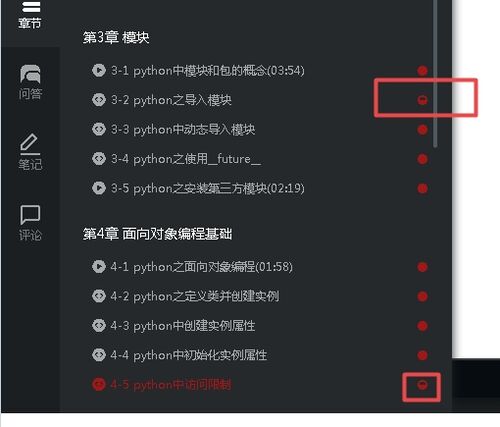Viewport: 500px width, 427px height.
Task: Open the 问答 Q&A panel icon
Action: [30, 82]
